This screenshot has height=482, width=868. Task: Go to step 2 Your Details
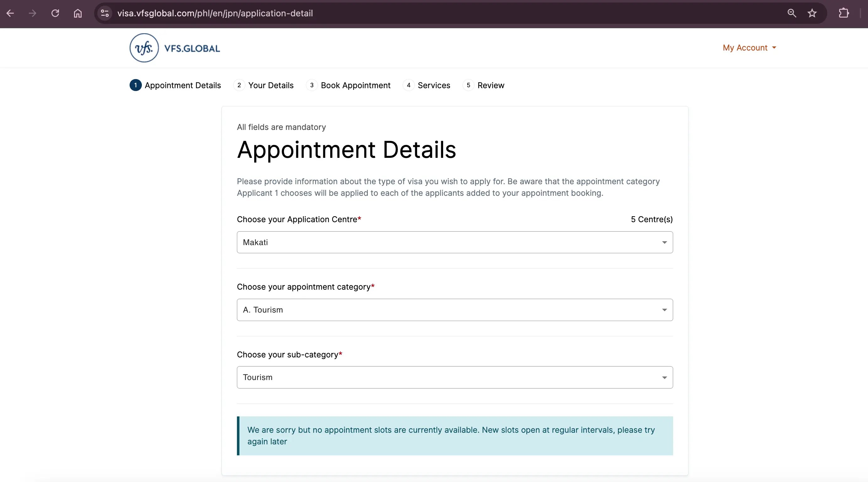click(264, 85)
